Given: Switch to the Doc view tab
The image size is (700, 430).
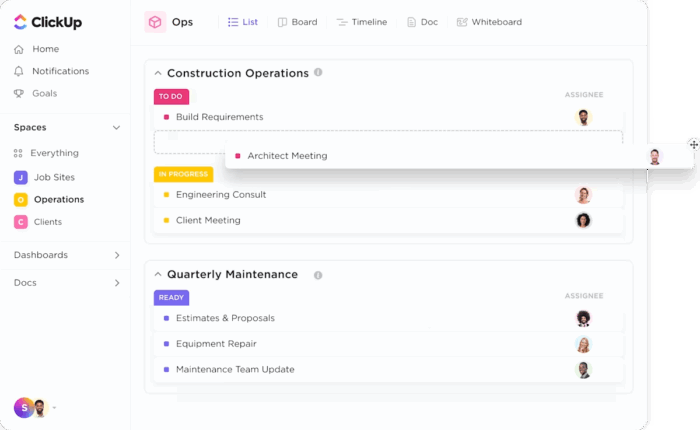Looking at the screenshot, I should tap(422, 22).
